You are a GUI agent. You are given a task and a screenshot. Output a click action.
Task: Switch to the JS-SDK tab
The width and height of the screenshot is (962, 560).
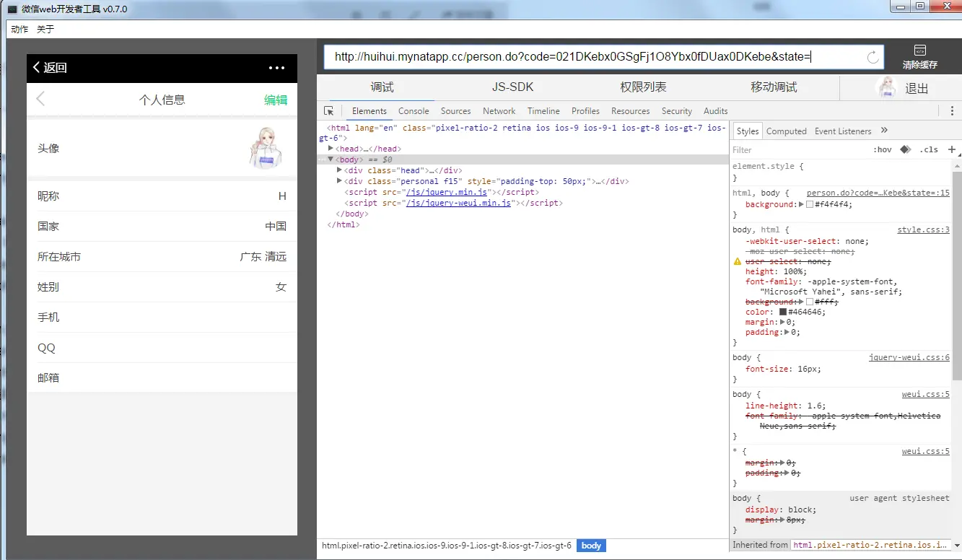tap(513, 87)
